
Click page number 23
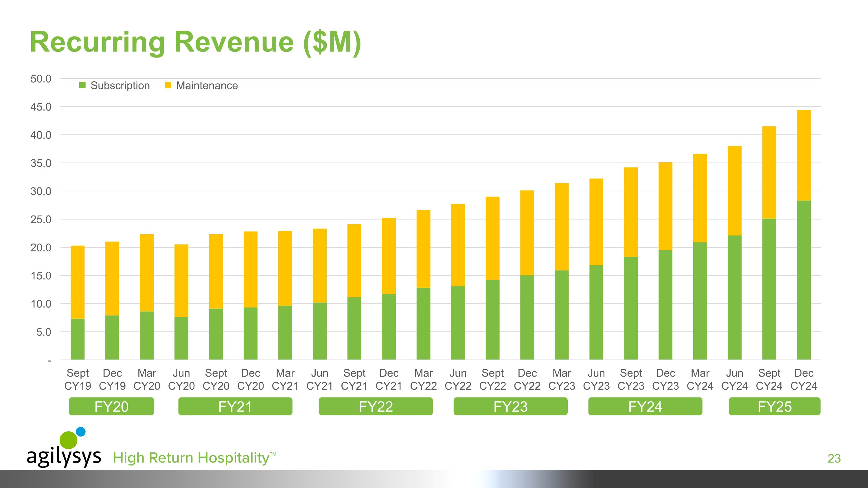[834, 458]
